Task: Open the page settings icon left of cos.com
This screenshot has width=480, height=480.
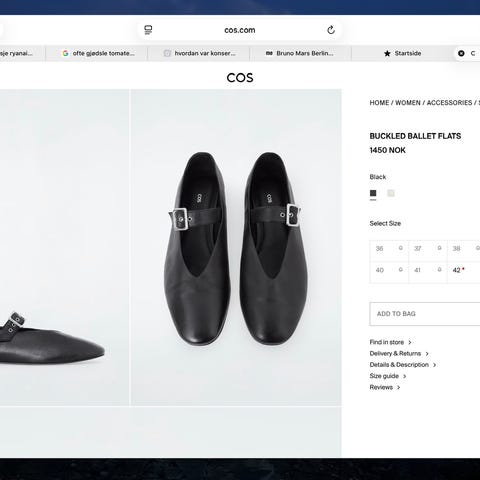Action: pyautogui.click(x=148, y=30)
